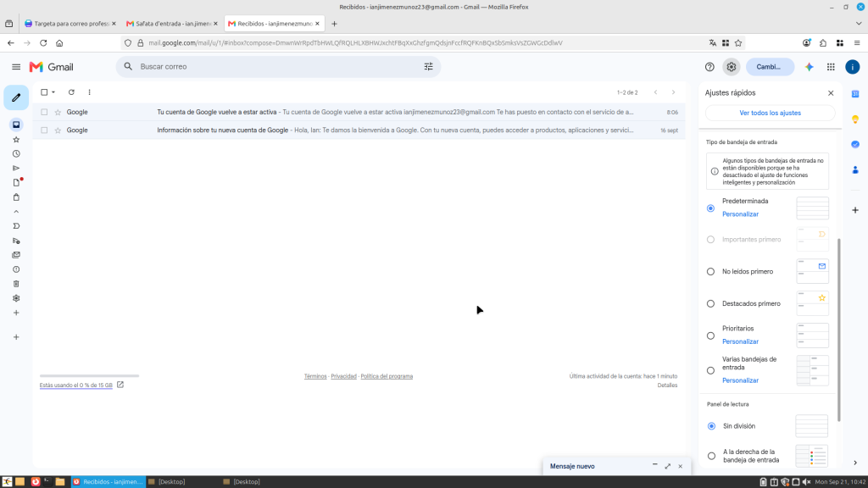Screen dimensions: 868x488
Task: Open the three-dot more options menu
Action: (89, 92)
